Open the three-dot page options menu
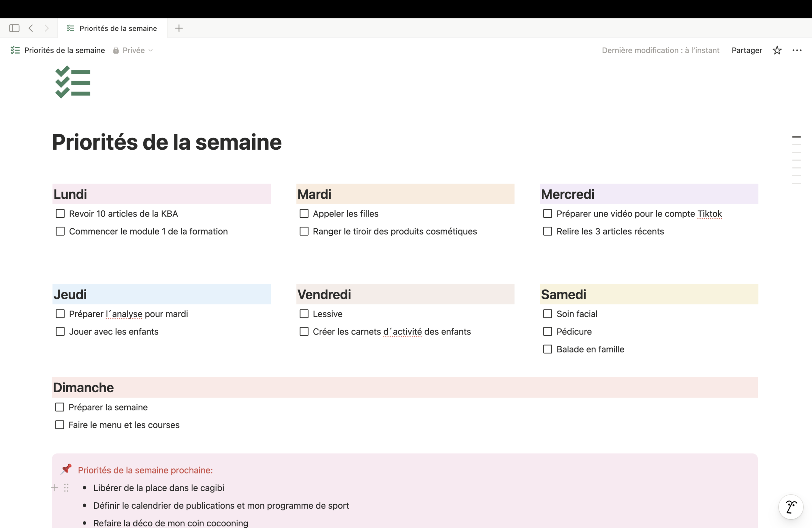The image size is (812, 528). tap(797, 50)
